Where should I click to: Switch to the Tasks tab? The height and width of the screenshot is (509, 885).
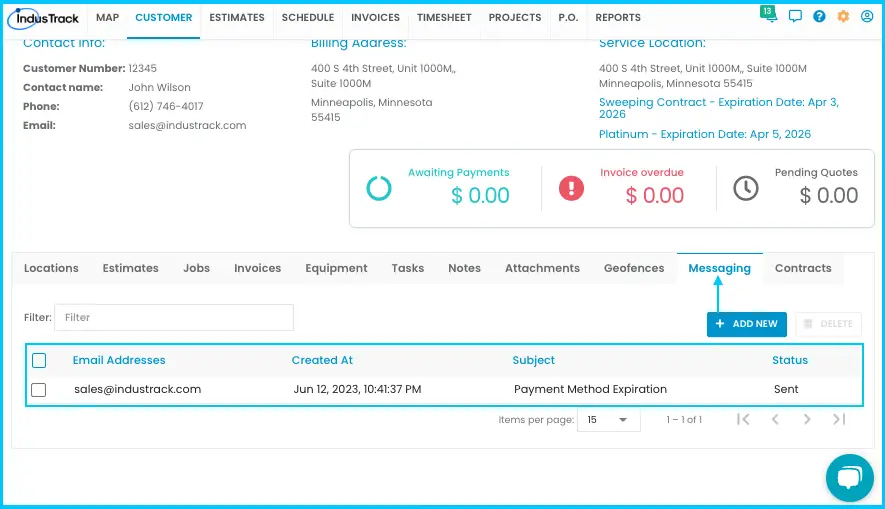(x=408, y=269)
